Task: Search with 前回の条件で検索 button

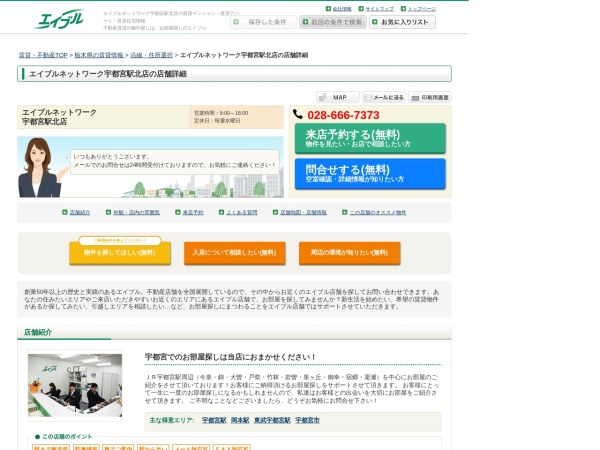Action: pos(333,22)
